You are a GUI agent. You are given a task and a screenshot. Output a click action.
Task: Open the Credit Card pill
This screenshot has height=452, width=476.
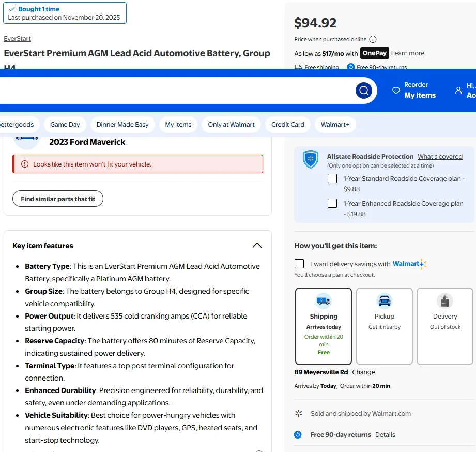pos(288,125)
